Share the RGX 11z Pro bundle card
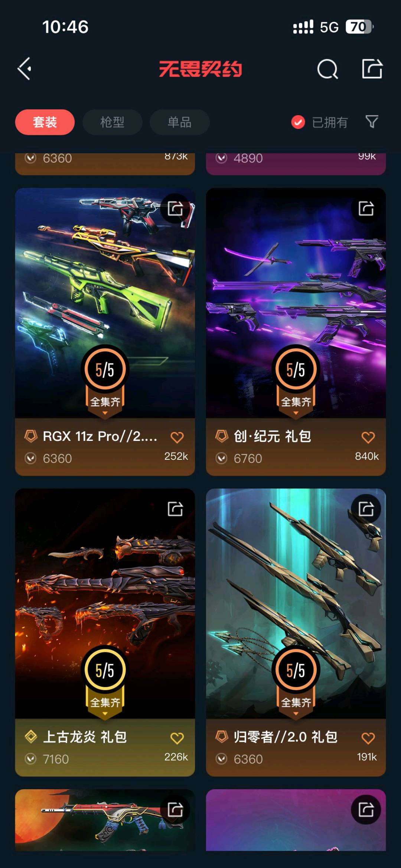401x868 pixels. (x=175, y=208)
